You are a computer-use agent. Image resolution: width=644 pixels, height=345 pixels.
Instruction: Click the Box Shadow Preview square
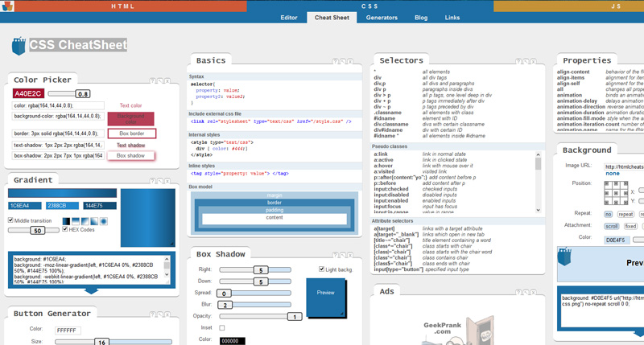[x=326, y=297]
